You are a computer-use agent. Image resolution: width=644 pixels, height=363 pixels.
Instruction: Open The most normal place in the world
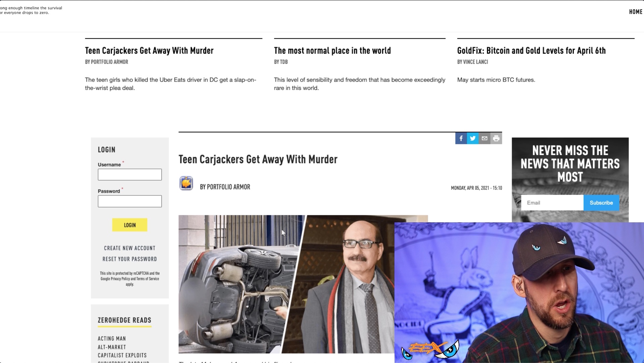point(332,51)
